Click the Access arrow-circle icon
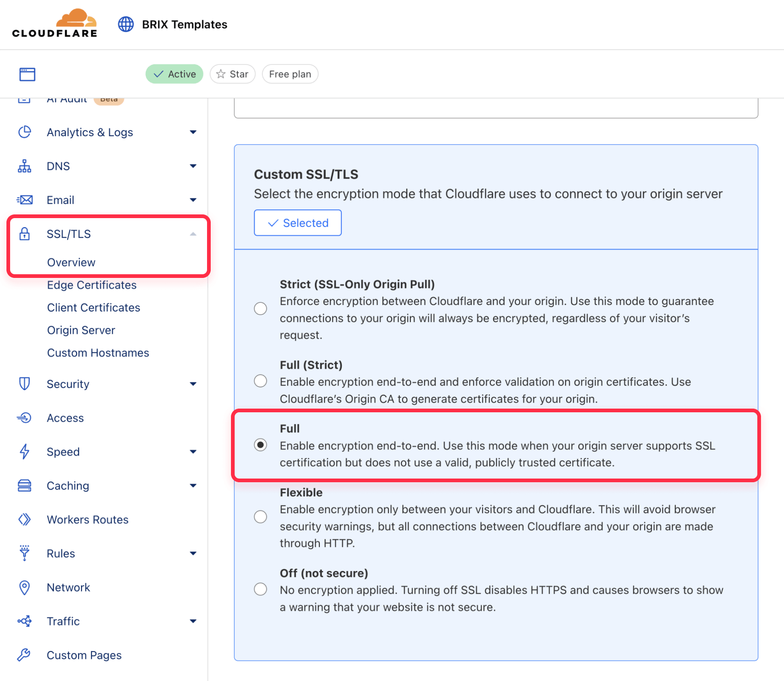784x681 pixels. pos(24,418)
